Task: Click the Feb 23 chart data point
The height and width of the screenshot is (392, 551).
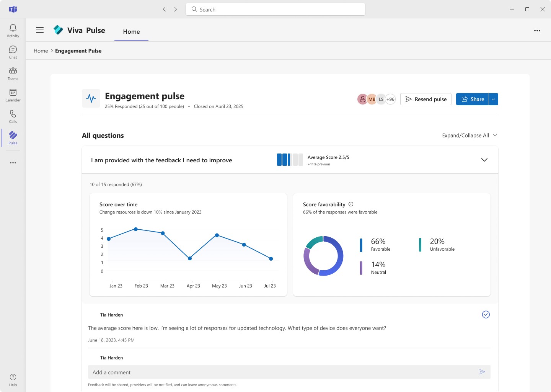Action: click(136, 229)
